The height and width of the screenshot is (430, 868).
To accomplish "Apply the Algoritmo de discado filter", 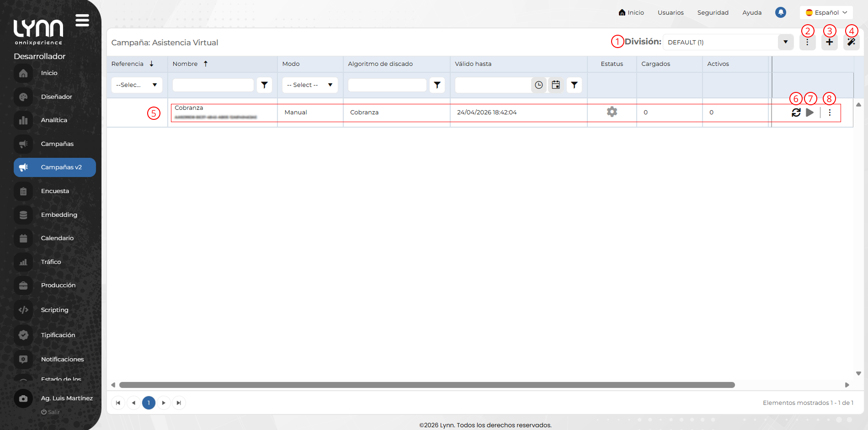I will pos(437,85).
